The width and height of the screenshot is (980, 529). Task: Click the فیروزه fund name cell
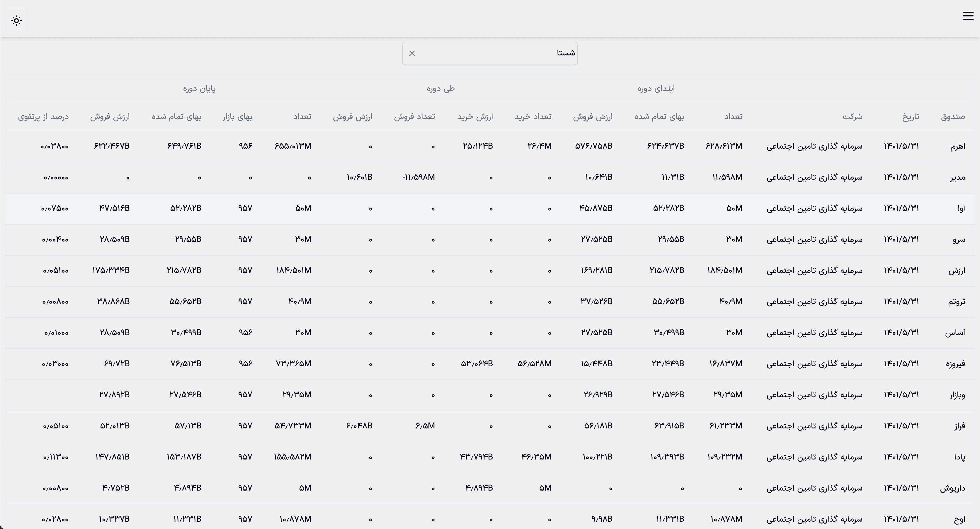pos(955,364)
